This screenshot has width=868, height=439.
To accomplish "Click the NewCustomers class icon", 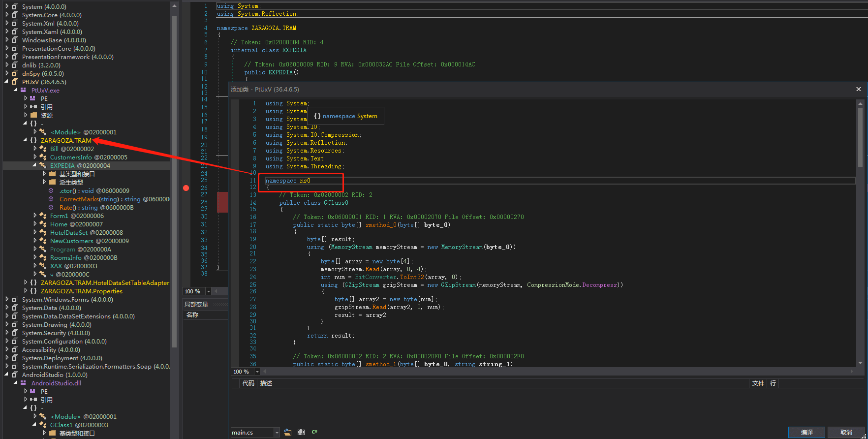I will click(43, 241).
